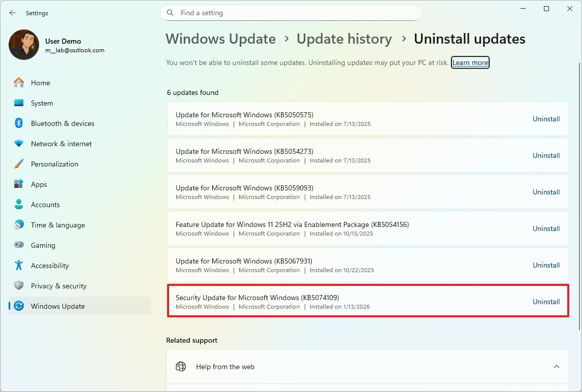Screen dimensions: 582x392
Task: Collapse the Help from the web section
Action: point(557,366)
